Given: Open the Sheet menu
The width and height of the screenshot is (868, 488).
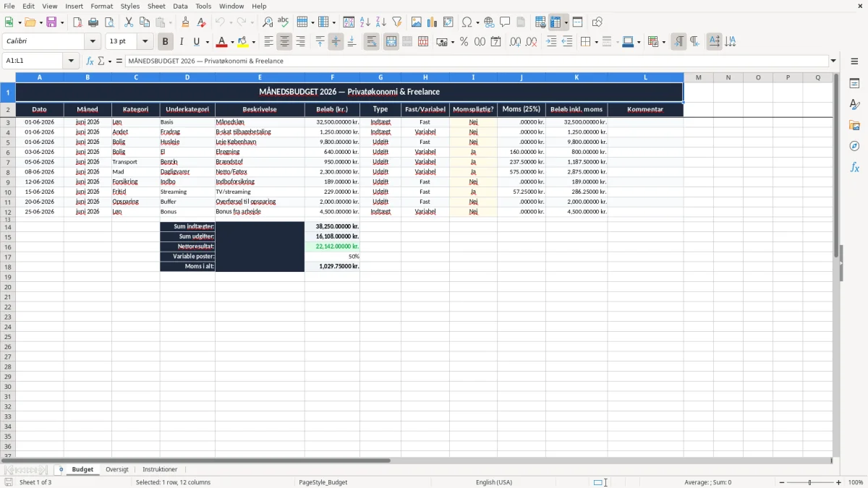Looking at the screenshot, I should click(x=156, y=6).
